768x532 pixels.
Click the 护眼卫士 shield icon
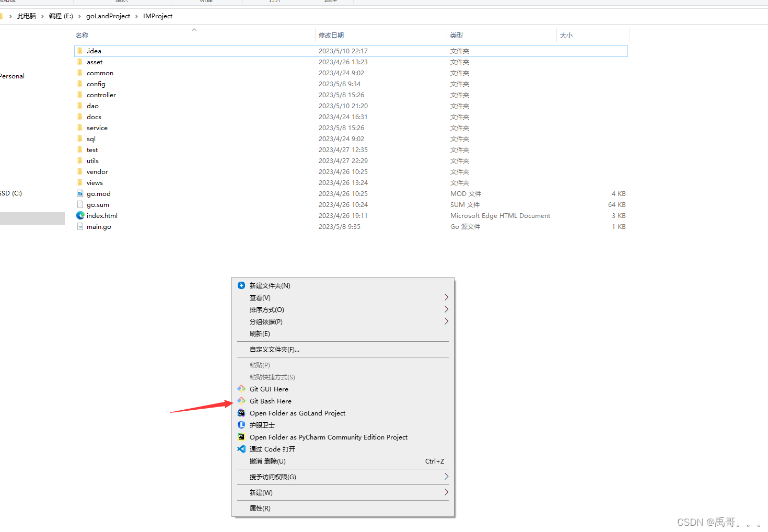point(241,425)
